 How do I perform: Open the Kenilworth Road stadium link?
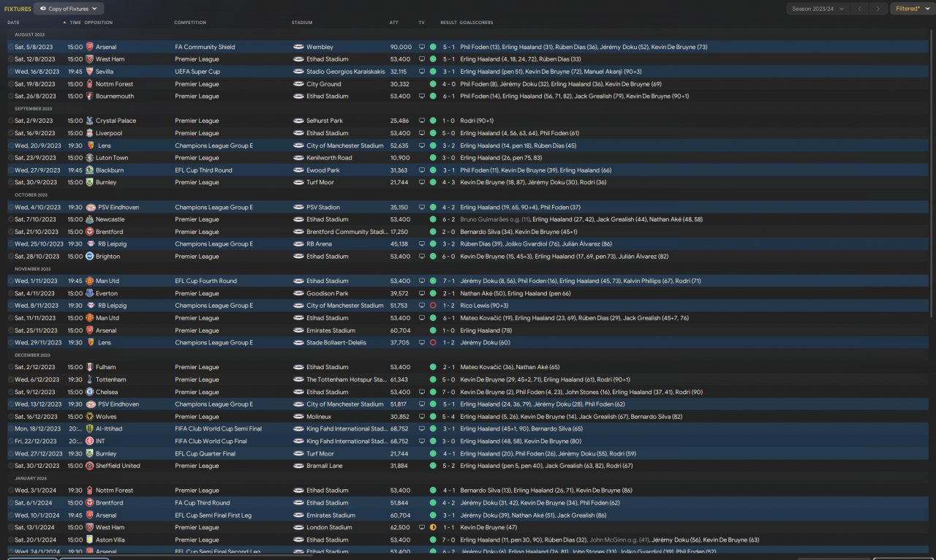329,158
